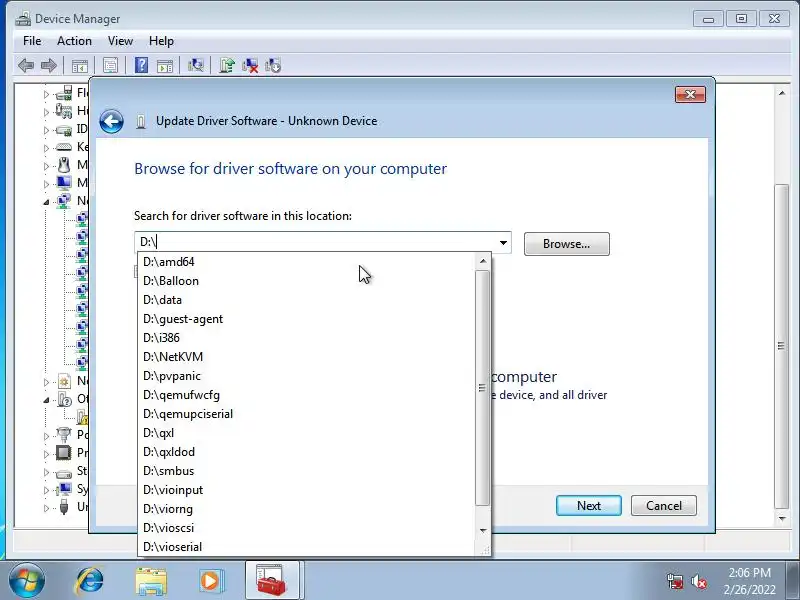Click the blue Help question-mark toolbar icon
This screenshot has width=800, height=600.
[141, 65]
